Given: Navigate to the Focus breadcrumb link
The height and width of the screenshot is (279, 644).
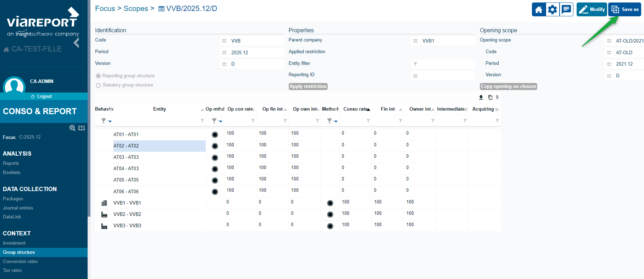Looking at the screenshot, I should click(105, 9).
